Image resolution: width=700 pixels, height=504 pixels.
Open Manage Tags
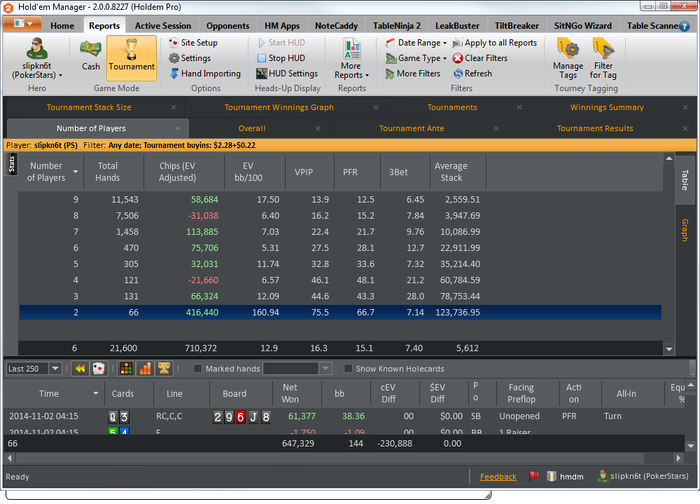tap(568, 59)
